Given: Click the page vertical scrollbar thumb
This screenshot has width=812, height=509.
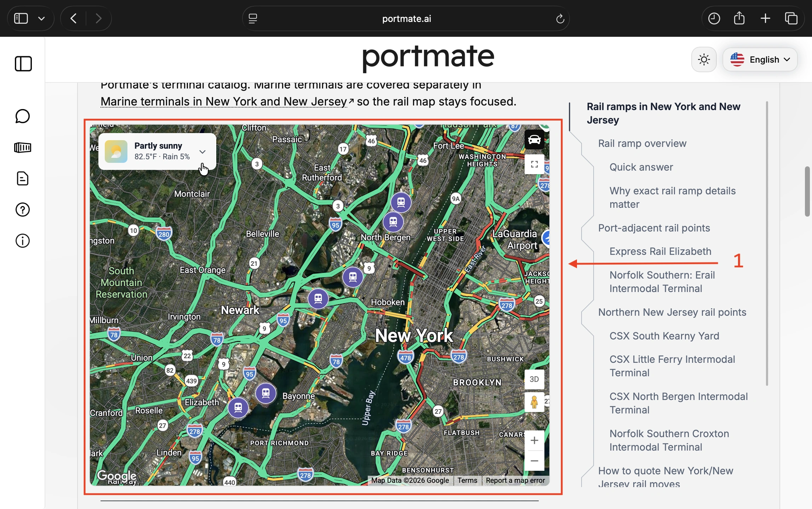Looking at the screenshot, I should (807, 191).
